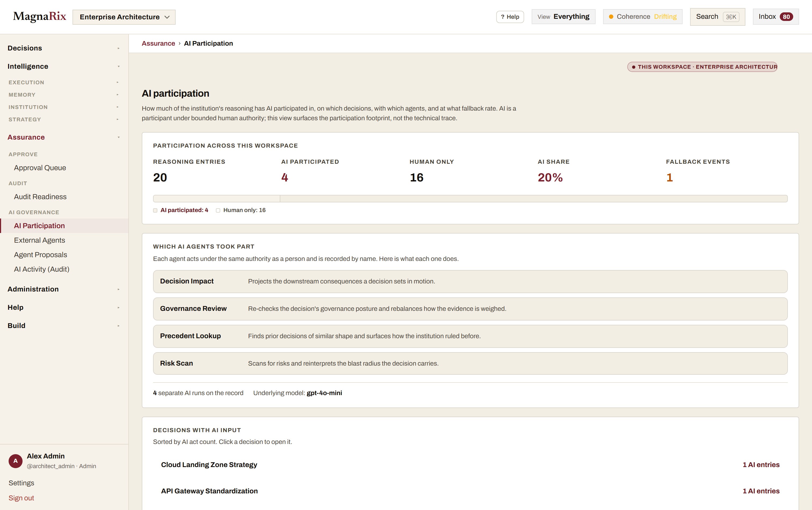The width and height of the screenshot is (812, 510).
Task: Click the AI participation share progress bar
Action: 470,199
